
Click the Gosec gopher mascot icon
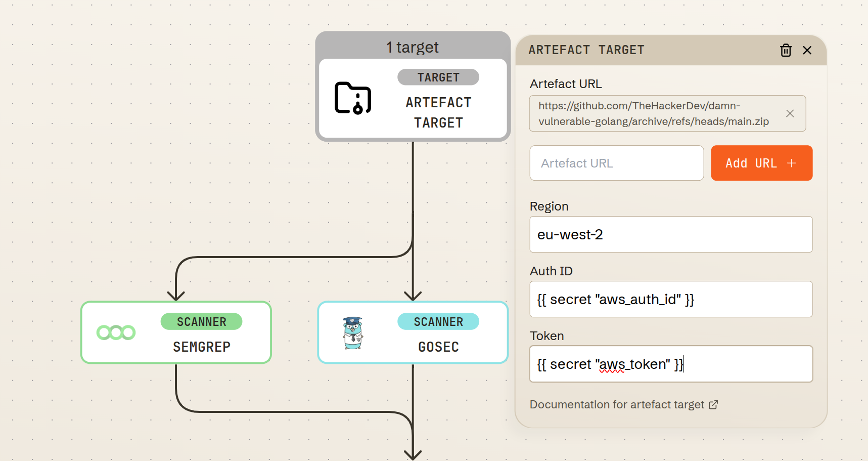point(353,333)
